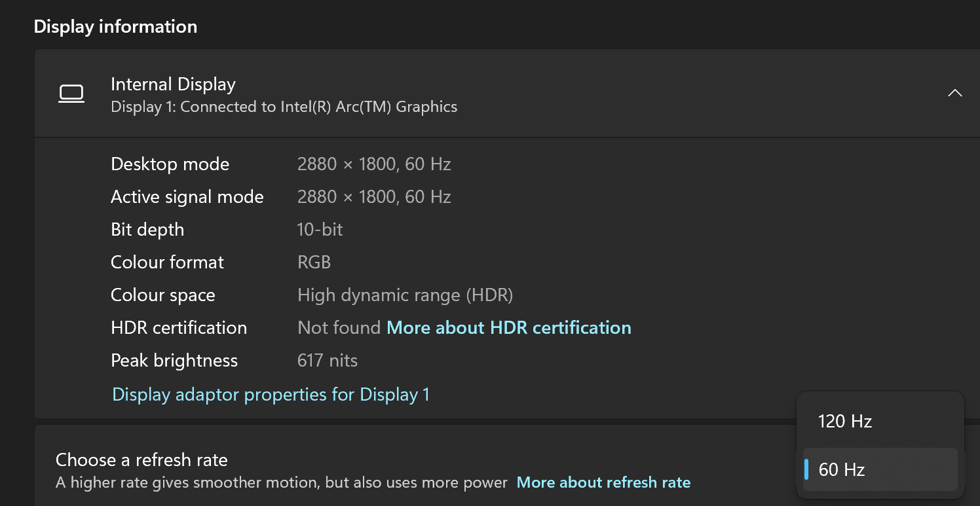Screen dimensions: 980x506
Task: Collapse the Internal Display section chevron
Action: pos(954,93)
